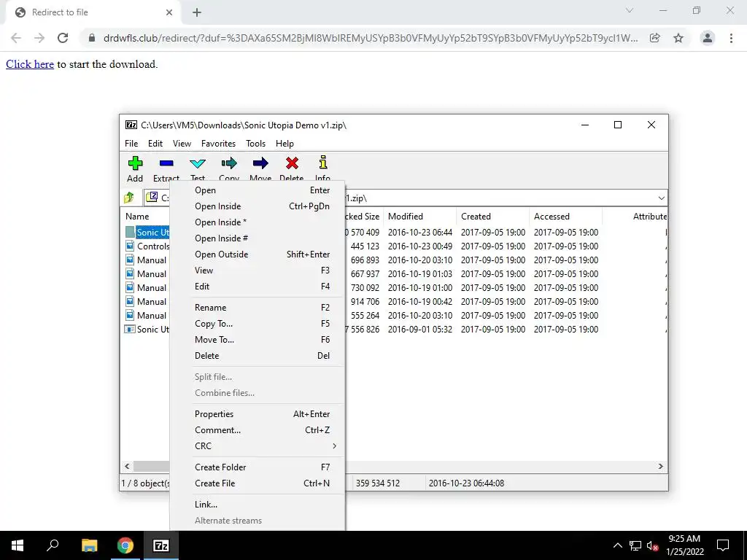Click the taskbar clock 9:25 AM

684,539
